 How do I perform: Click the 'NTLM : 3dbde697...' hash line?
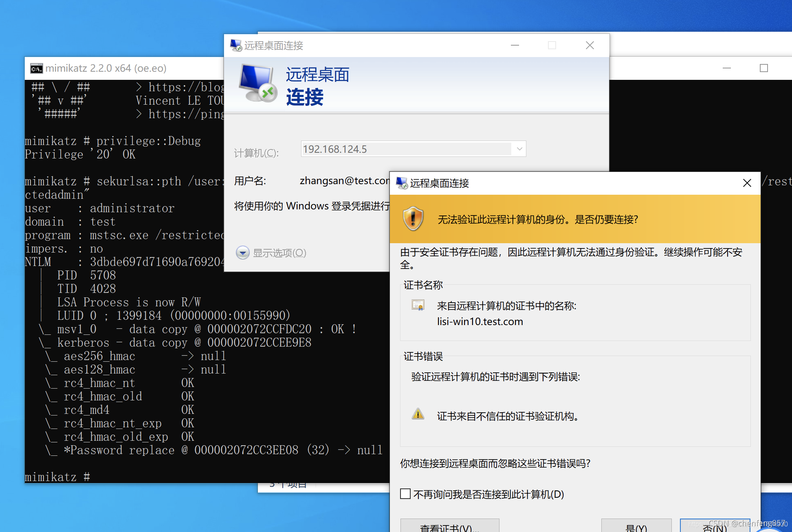pos(124,262)
